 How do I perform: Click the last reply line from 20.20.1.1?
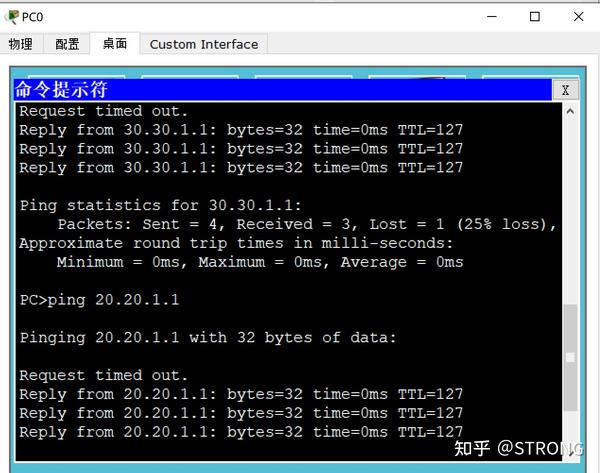click(x=241, y=432)
